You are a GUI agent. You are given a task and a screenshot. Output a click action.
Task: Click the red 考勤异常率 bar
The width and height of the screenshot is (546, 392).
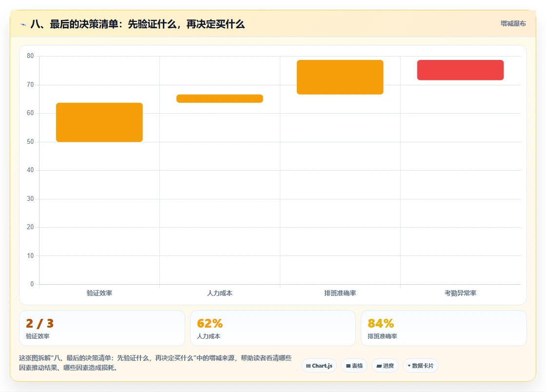point(460,70)
